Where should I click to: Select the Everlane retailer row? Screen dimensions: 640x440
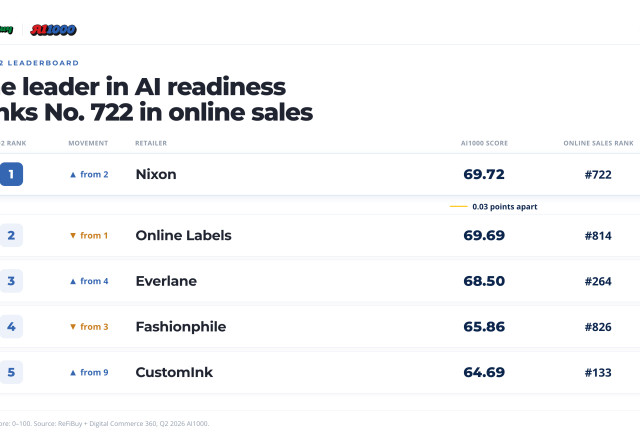[x=320, y=281]
